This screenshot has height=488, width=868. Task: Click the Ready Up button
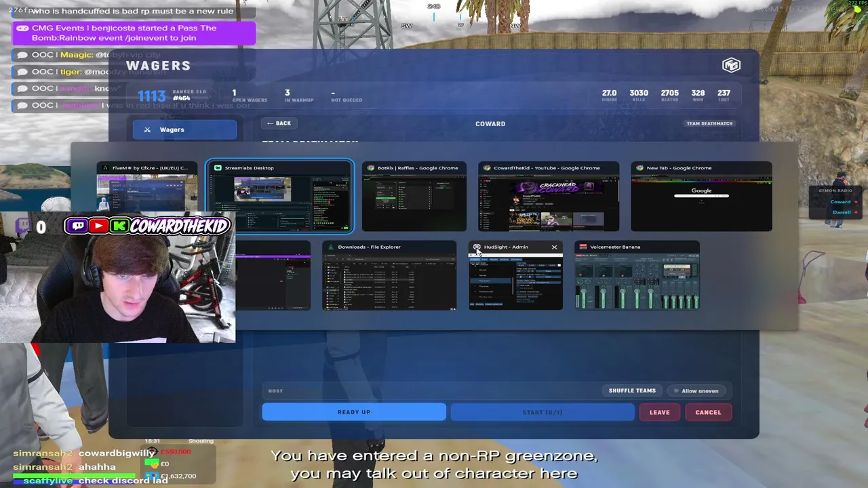pyautogui.click(x=354, y=412)
